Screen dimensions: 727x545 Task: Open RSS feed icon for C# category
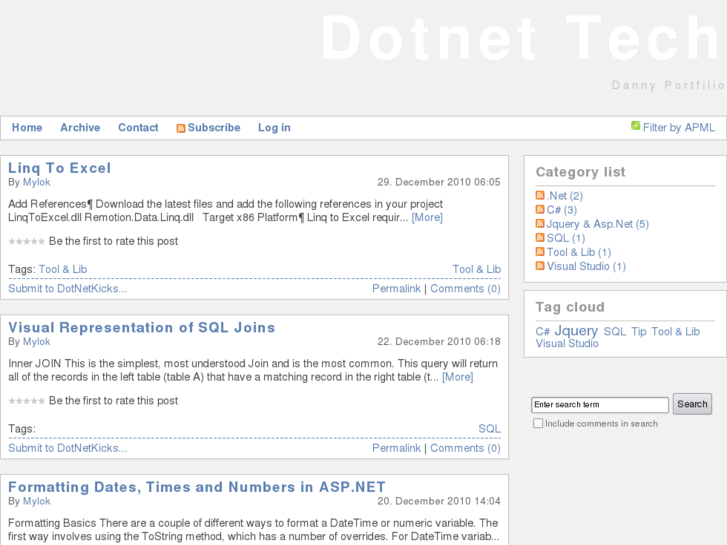(540, 209)
